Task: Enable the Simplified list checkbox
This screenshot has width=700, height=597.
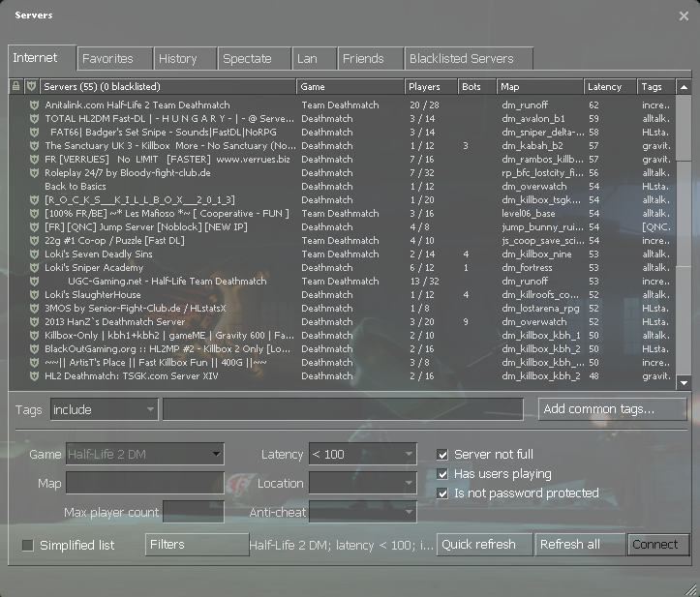Action: click(x=27, y=546)
